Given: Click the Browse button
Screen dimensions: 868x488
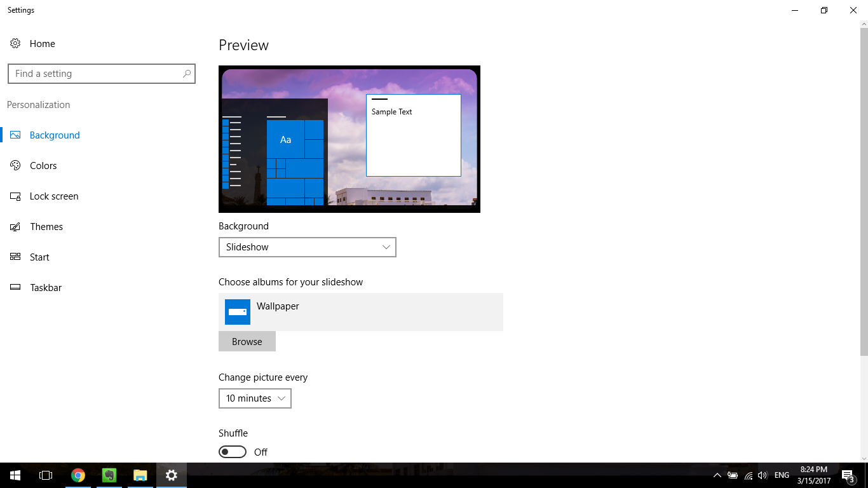Looking at the screenshot, I should pos(247,341).
